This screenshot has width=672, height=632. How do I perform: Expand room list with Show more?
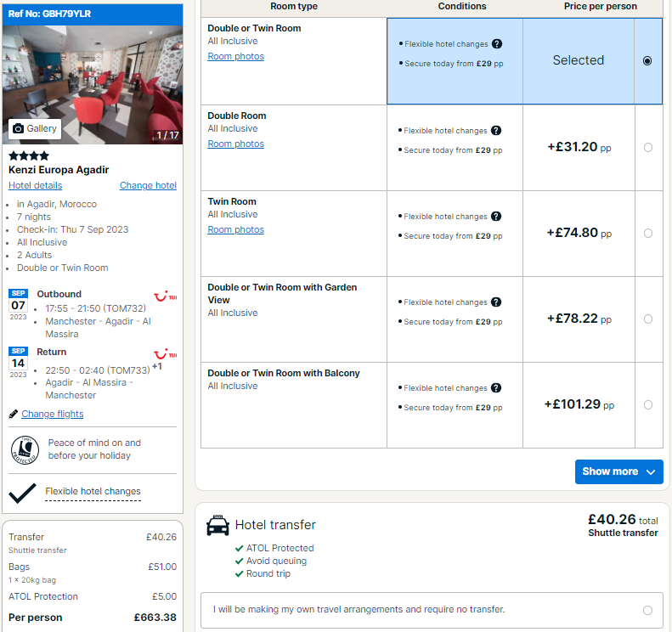click(x=618, y=471)
